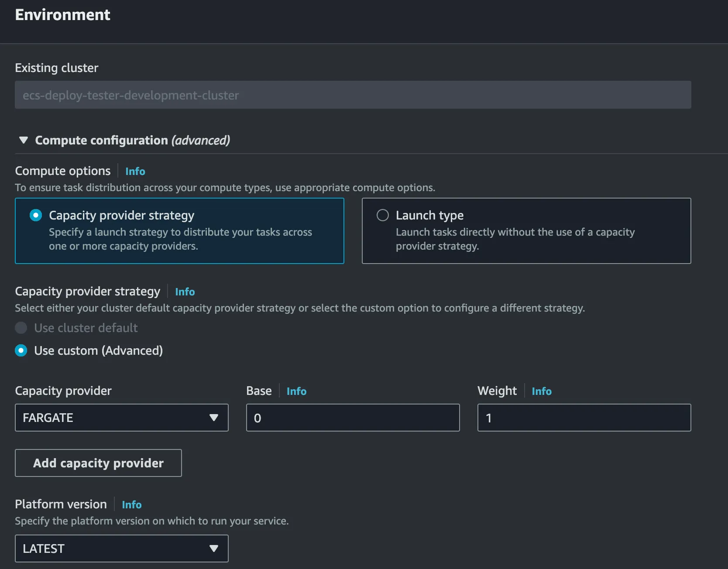The width and height of the screenshot is (728, 569).
Task: Click the arrow icon in LATEST selector
Action: click(x=214, y=548)
